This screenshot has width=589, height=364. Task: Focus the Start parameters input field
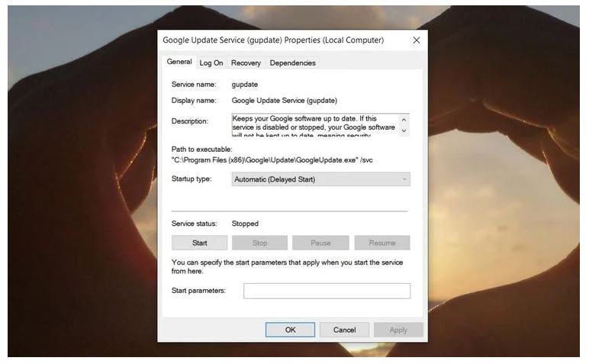(327, 291)
